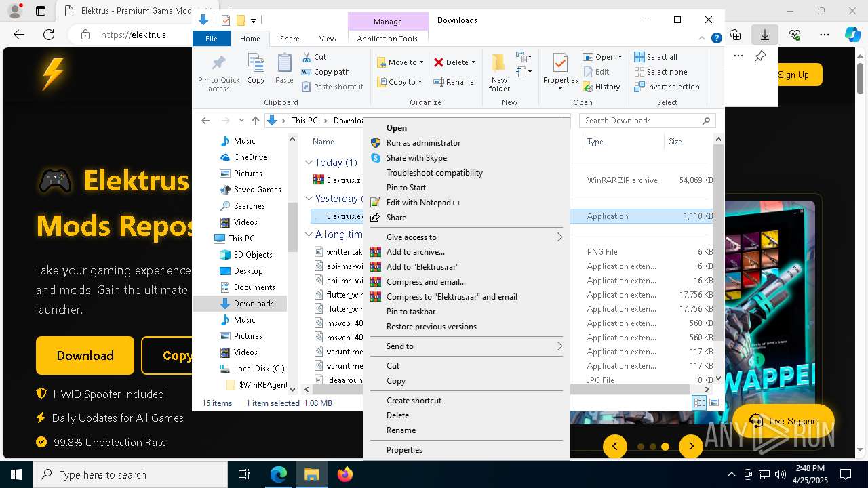Viewport: 868px width, 488px height.
Task: Click Select all in ribbon
Action: pyautogui.click(x=656, y=57)
